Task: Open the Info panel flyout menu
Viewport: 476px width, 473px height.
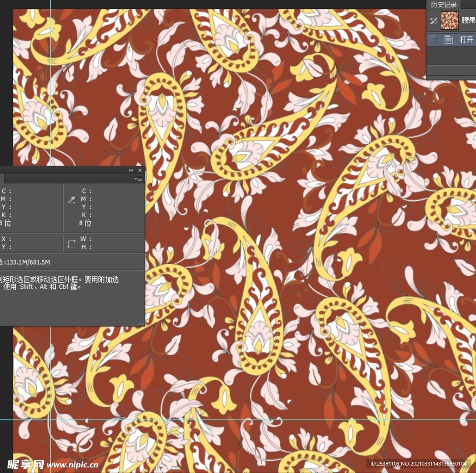Action: pyautogui.click(x=139, y=179)
